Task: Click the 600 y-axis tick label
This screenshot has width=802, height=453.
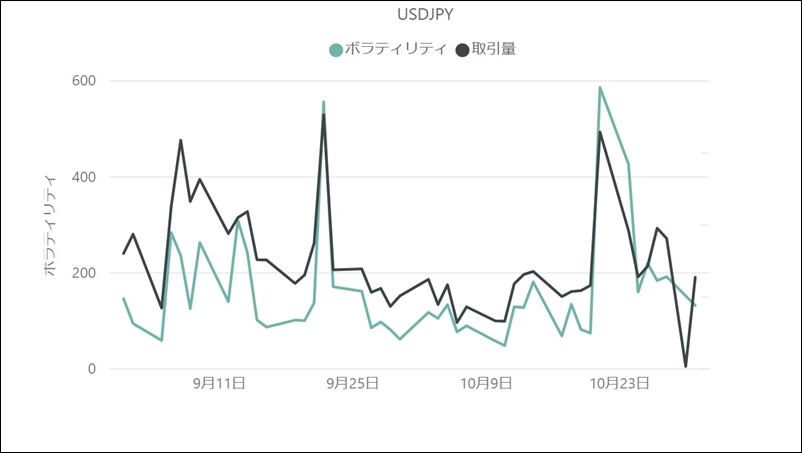Action: tap(84, 81)
